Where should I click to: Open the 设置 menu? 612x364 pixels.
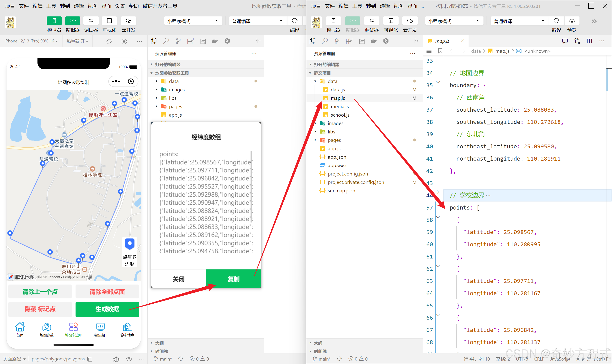[x=120, y=6]
